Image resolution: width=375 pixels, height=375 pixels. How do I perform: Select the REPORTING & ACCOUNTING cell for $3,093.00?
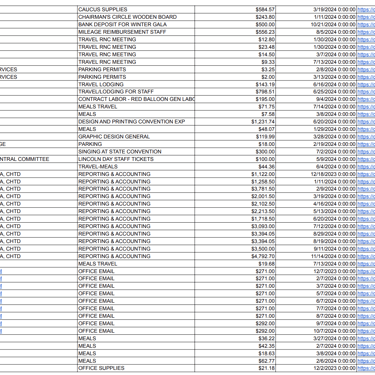click(136, 226)
